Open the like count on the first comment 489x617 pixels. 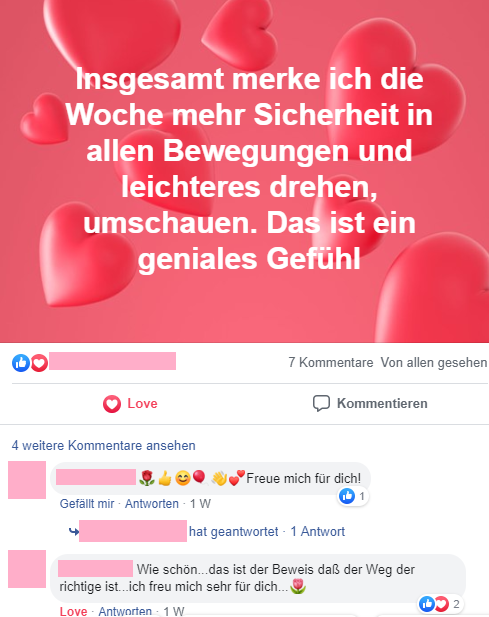tap(353, 496)
